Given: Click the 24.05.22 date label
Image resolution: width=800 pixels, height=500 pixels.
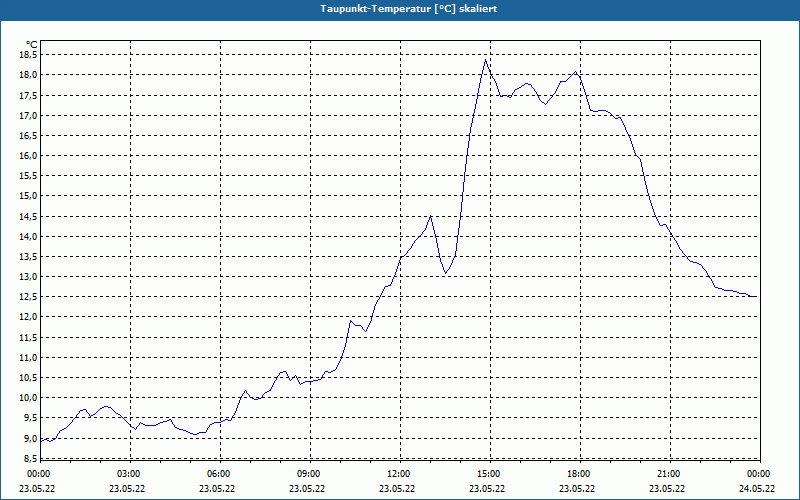Looking at the screenshot, I should [x=757, y=489].
